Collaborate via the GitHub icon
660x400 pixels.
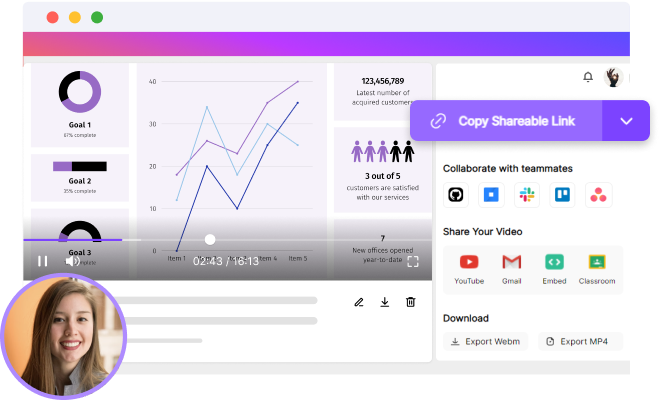point(455,195)
